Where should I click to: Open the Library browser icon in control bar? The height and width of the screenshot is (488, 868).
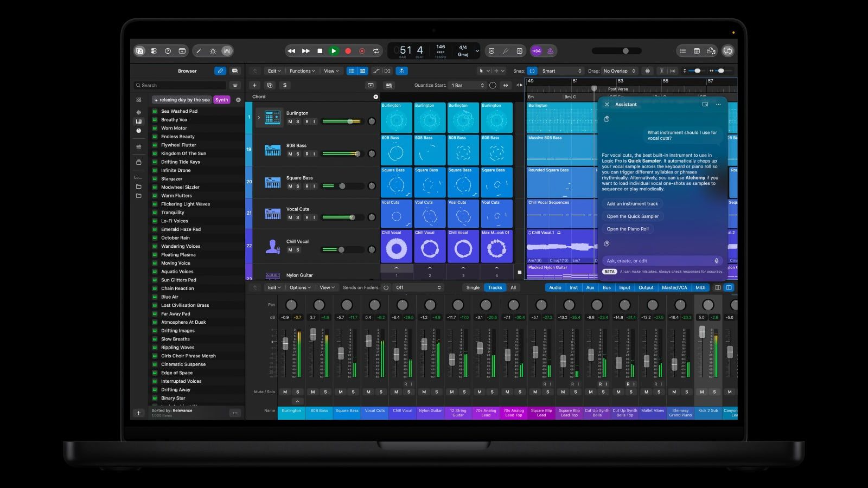point(140,51)
